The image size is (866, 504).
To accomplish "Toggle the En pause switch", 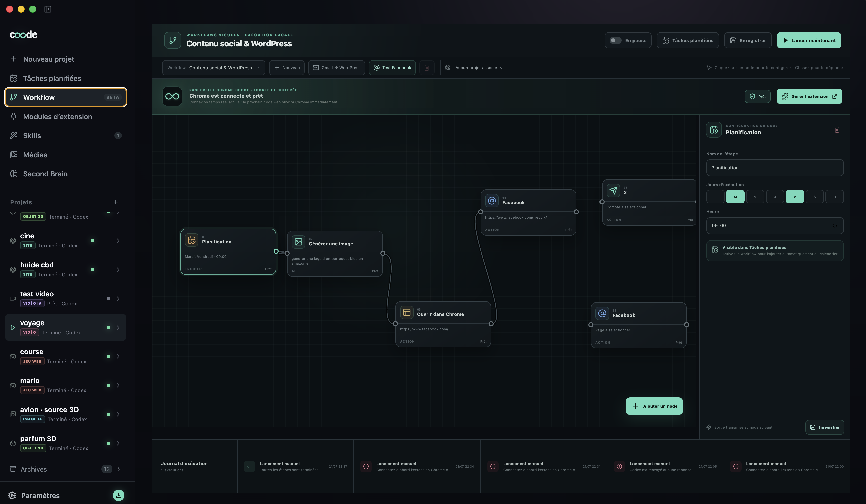I will [615, 40].
